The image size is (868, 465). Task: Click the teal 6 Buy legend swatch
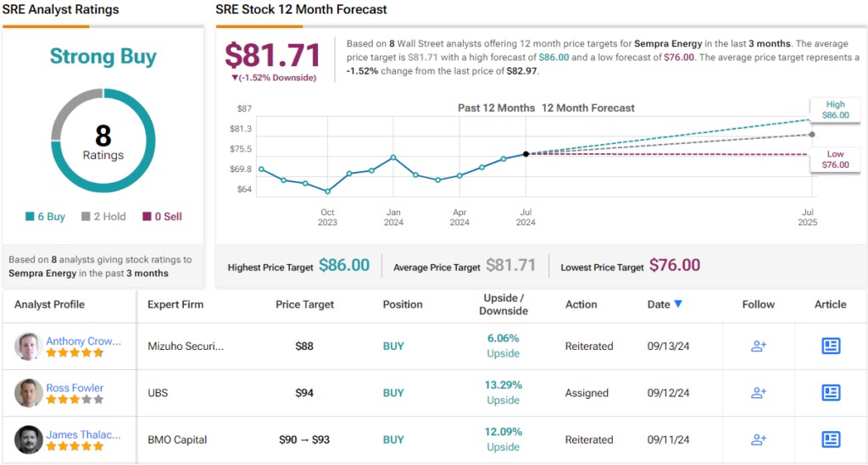[x=31, y=217]
